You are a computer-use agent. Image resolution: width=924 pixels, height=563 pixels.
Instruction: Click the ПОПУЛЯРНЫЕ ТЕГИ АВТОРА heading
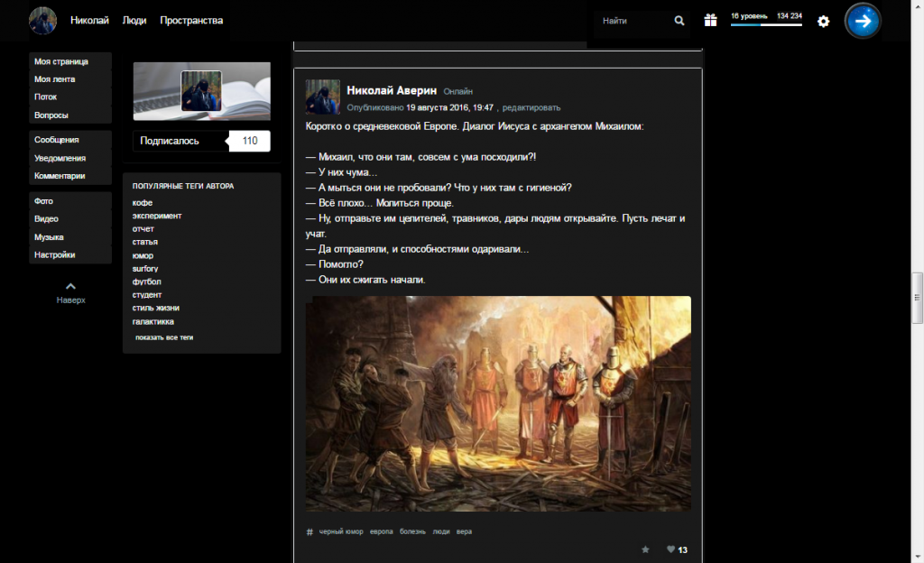(183, 186)
